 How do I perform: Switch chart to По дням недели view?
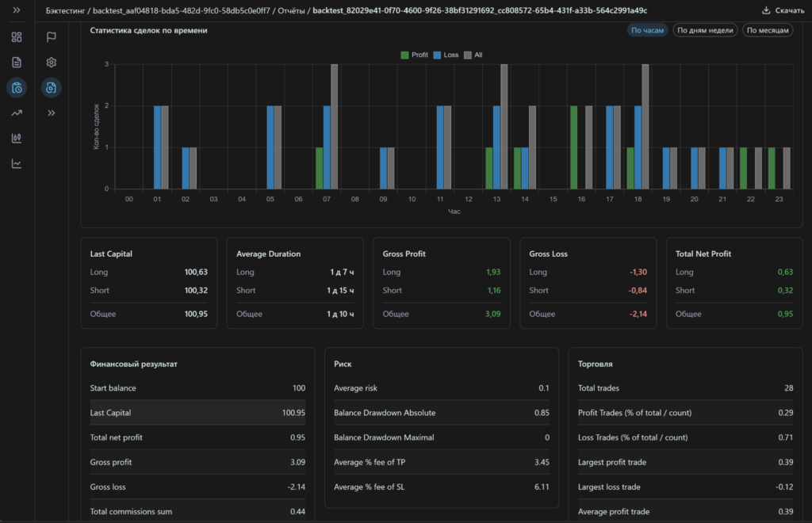(705, 30)
